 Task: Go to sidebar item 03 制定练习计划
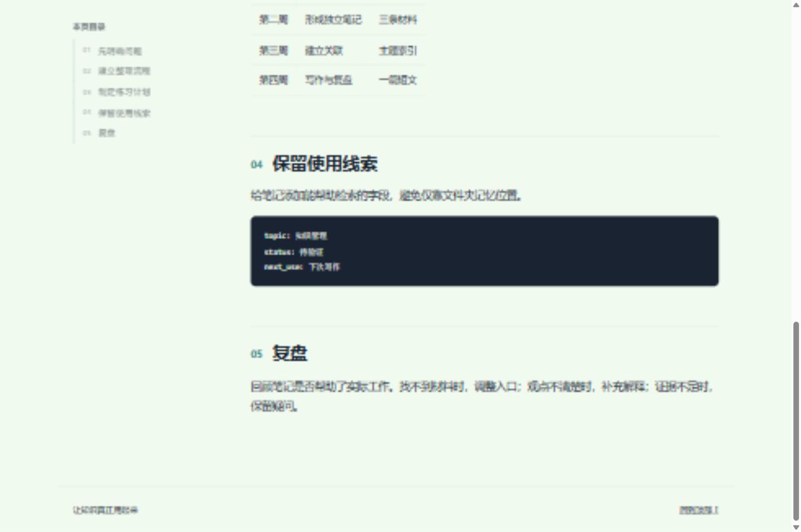click(117, 92)
